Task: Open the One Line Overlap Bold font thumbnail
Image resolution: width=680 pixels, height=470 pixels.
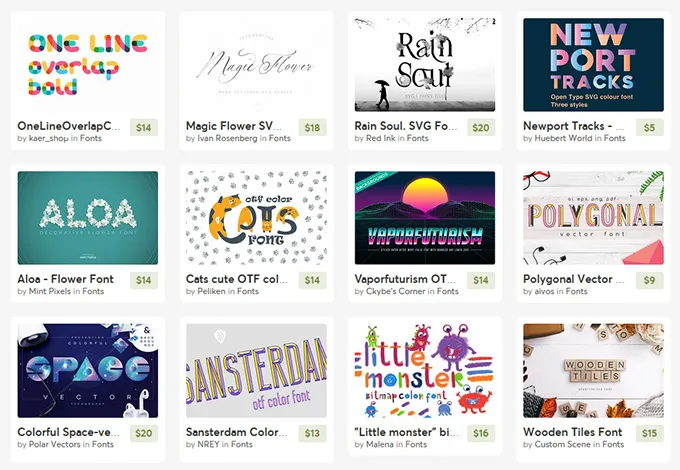Action: click(88, 65)
